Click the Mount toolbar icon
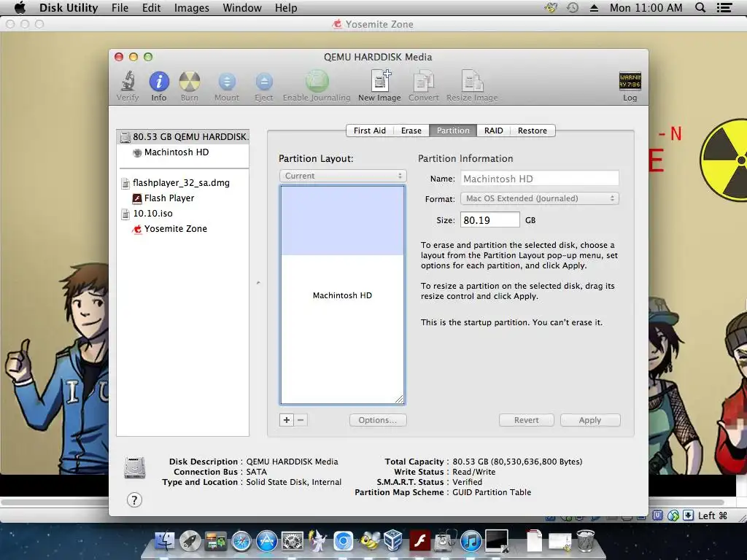747x560 pixels. (227, 86)
